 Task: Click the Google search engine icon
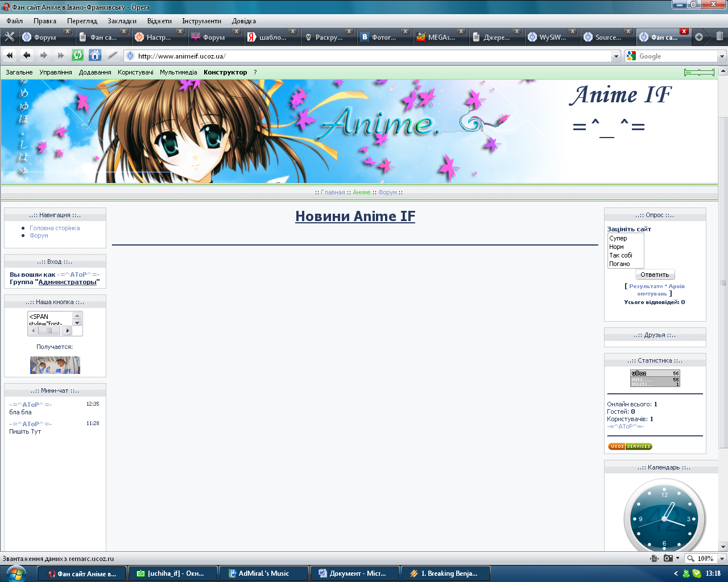(631, 56)
